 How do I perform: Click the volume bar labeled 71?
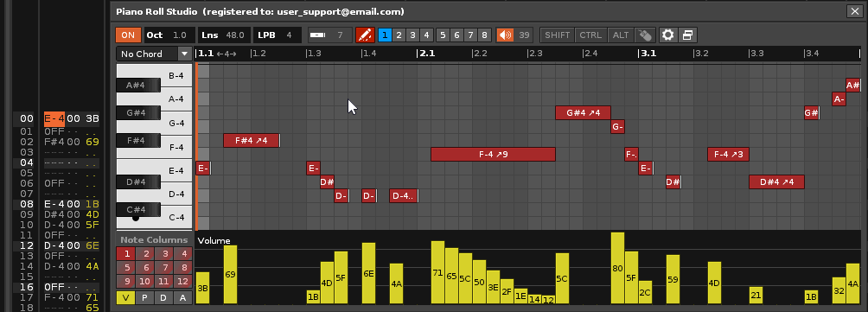pos(437,272)
